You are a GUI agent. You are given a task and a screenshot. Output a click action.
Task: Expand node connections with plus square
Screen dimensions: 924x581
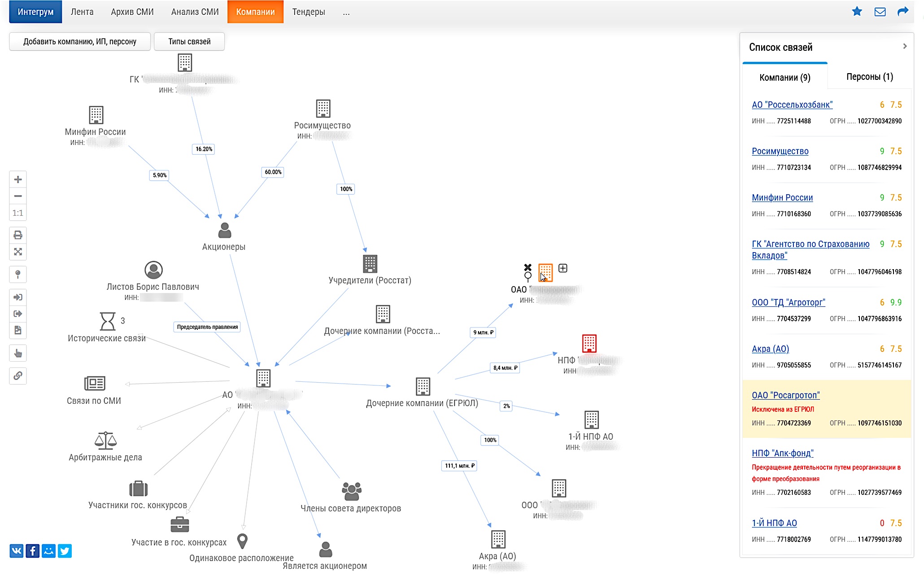563,268
